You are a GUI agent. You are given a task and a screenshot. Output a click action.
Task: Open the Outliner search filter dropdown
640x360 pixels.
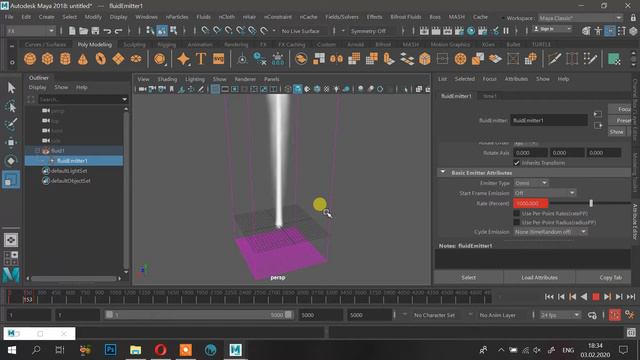pyautogui.click(x=124, y=99)
